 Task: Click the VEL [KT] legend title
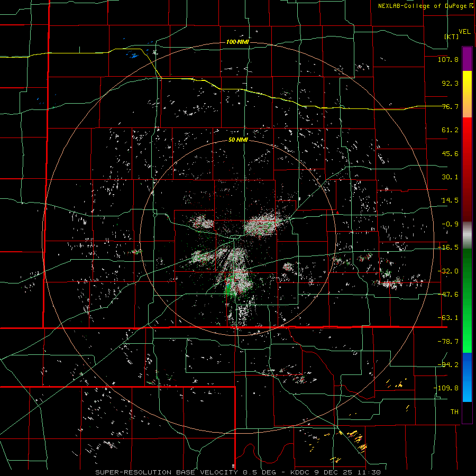[457, 34]
